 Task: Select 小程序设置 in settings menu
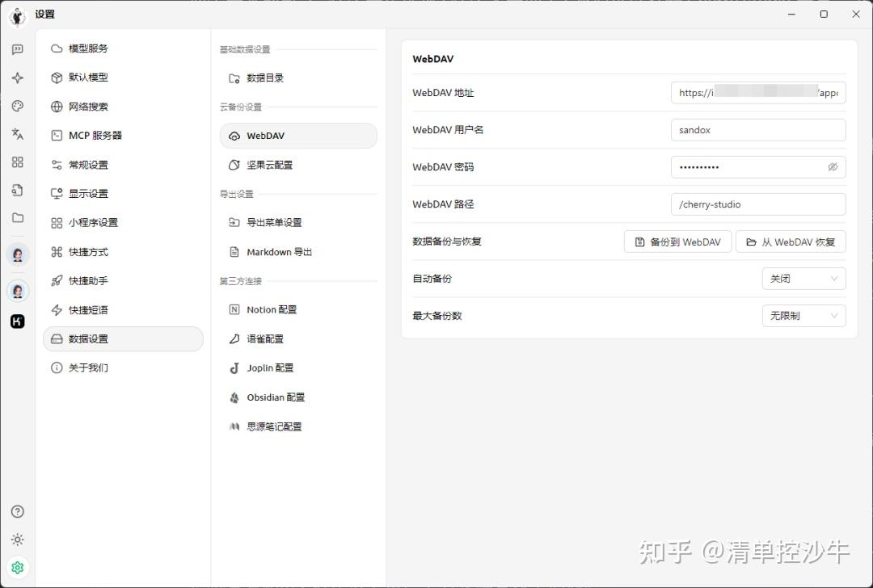(x=123, y=222)
